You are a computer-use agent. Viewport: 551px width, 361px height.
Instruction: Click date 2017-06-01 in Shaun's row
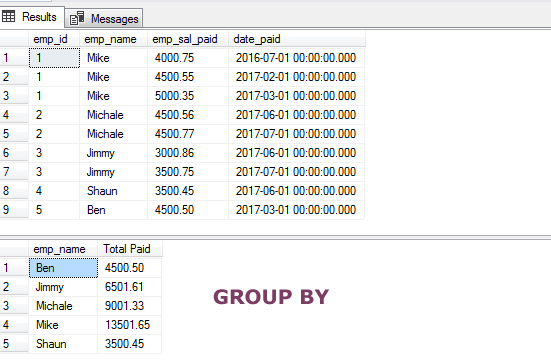coord(297,191)
